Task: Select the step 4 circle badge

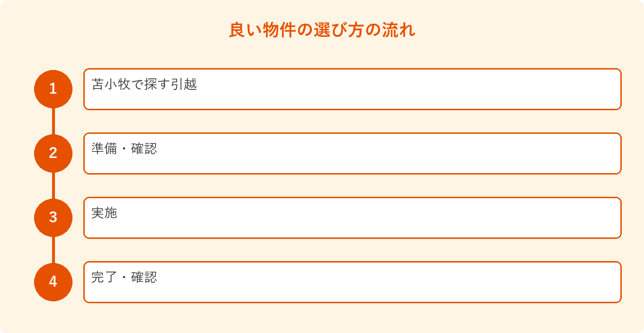Action: point(53,282)
